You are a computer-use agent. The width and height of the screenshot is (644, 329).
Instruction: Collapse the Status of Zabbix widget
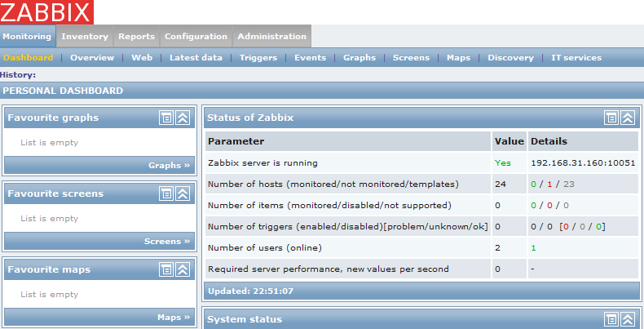(x=627, y=118)
